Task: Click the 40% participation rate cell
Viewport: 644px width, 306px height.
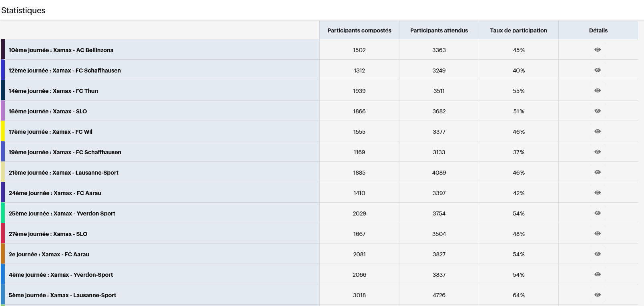Action: pos(519,70)
